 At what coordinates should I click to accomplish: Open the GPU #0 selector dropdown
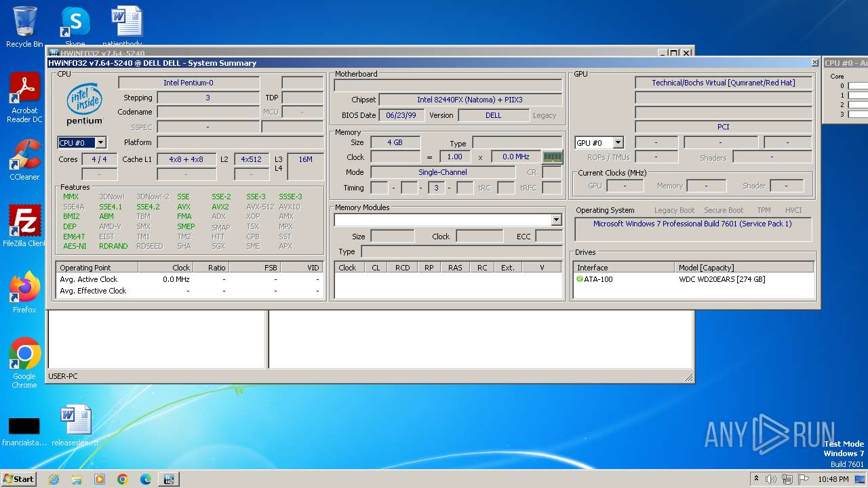click(618, 142)
